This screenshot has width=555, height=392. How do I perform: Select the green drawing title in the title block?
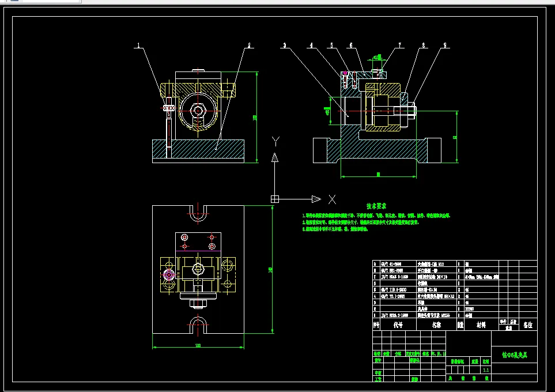tap(515, 355)
